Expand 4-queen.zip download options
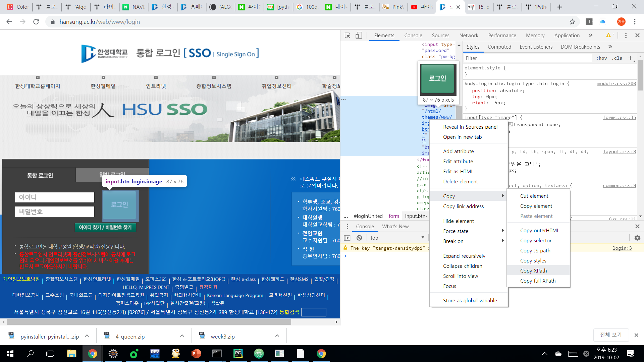644x362 pixels. 182,336
